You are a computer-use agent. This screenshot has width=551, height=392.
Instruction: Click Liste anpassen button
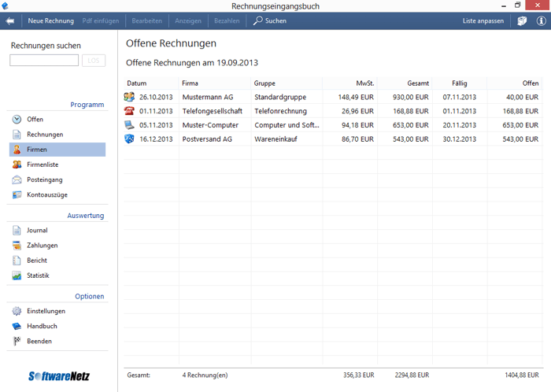(x=483, y=20)
